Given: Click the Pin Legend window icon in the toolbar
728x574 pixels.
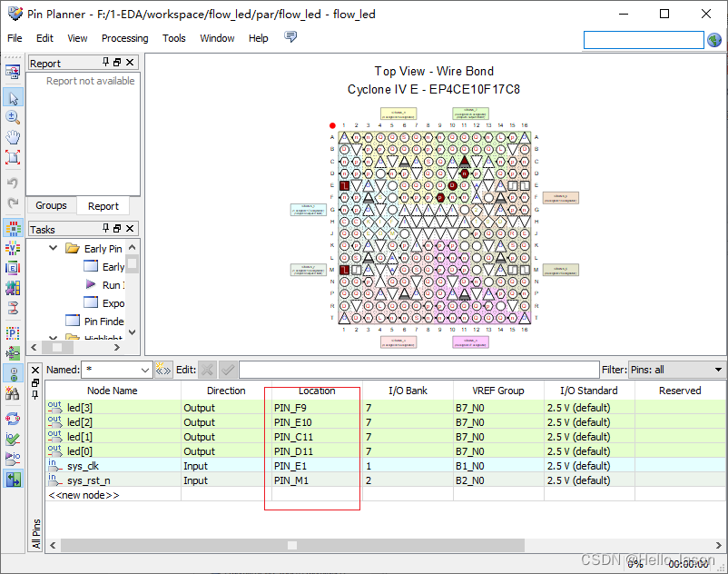Looking at the screenshot, I should [13, 72].
